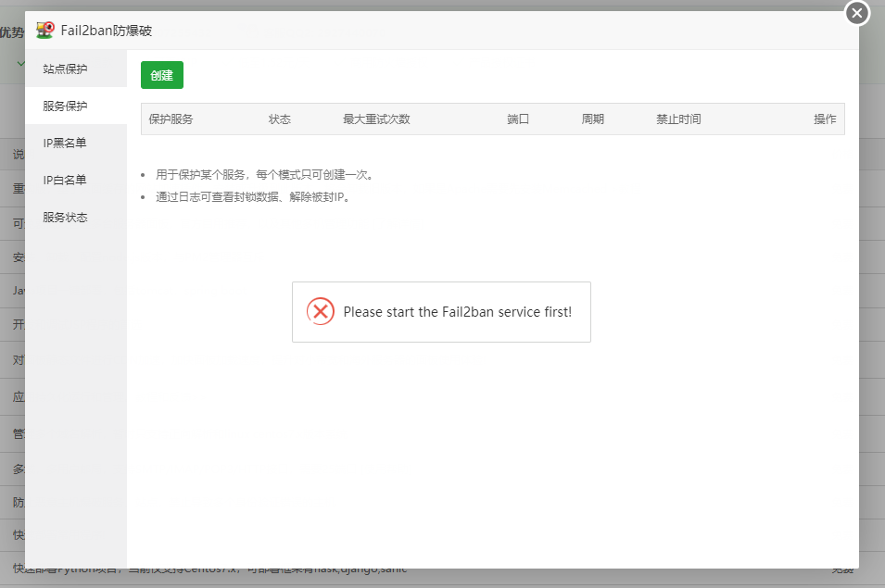
Task: Click the 周期 column header
Action: tap(592, 119)
